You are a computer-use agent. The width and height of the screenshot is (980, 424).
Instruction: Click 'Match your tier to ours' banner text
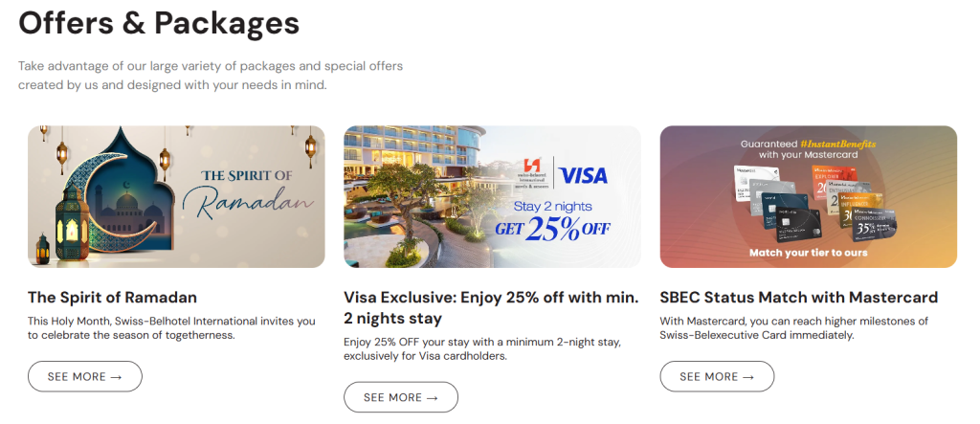click(808, 255)
